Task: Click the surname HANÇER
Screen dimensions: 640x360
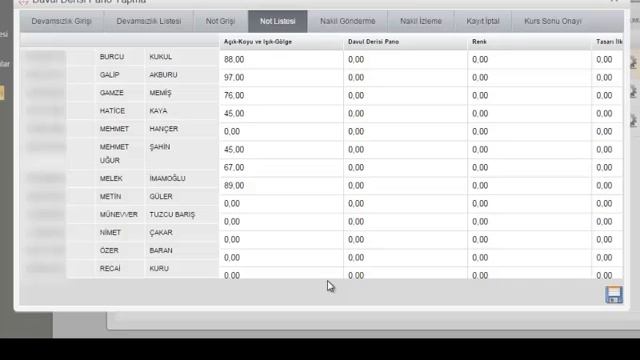Action: pyautogui.click(x=164, y=129)
